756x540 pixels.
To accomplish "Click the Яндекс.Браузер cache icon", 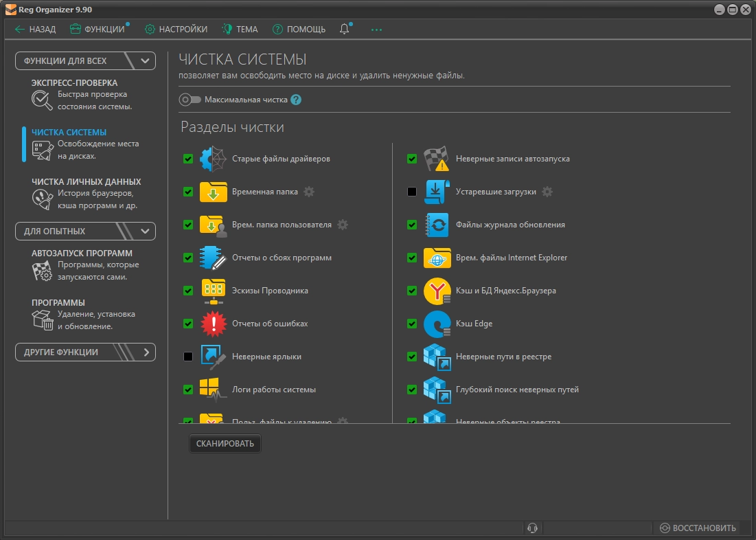I will tap(437, 291).
